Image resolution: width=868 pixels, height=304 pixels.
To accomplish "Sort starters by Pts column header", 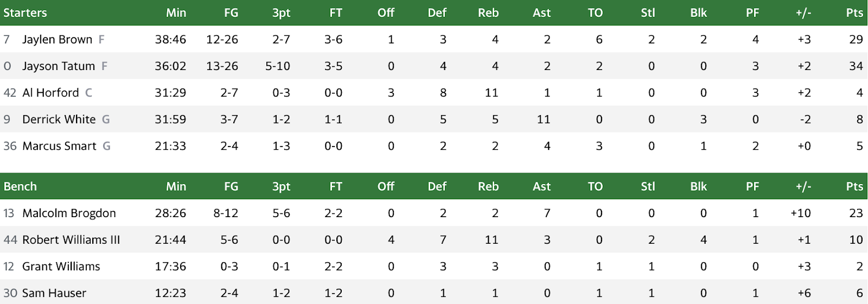I will coord(854,13).
